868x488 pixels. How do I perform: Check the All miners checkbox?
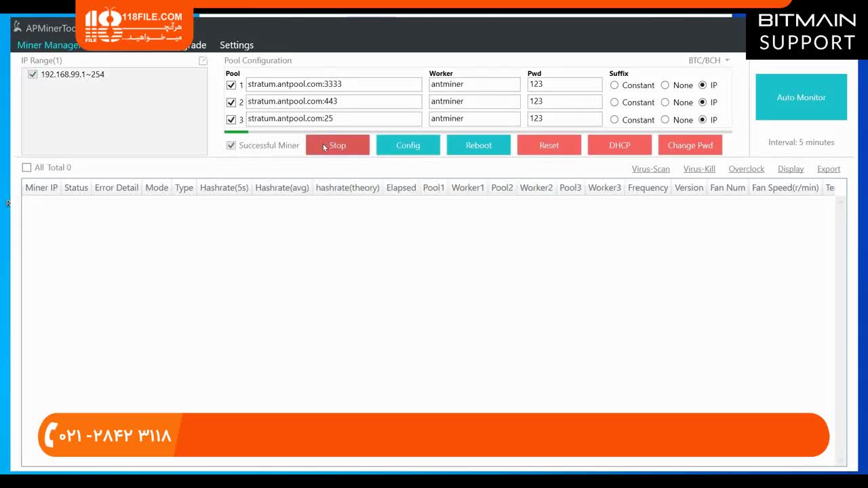click(26, 167)
